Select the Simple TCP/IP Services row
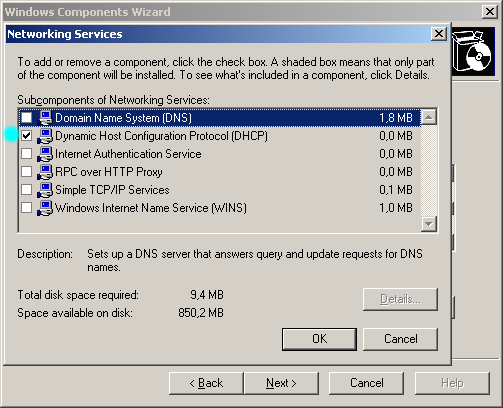503x408 pixels. (x=220, y=190)
